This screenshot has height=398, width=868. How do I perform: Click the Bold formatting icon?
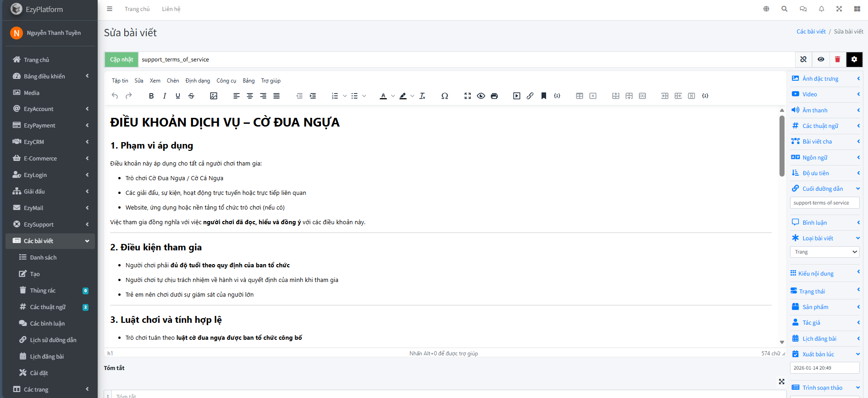[151, 96]
